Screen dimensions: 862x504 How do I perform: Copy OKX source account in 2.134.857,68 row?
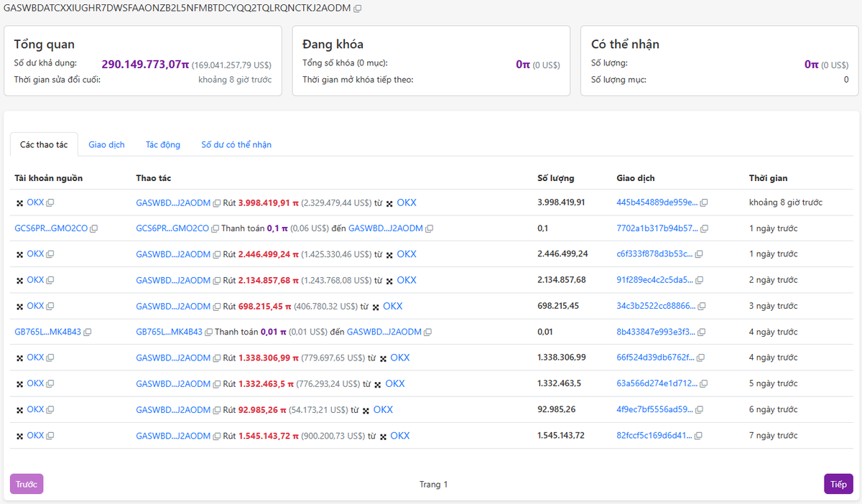(50, 281)
